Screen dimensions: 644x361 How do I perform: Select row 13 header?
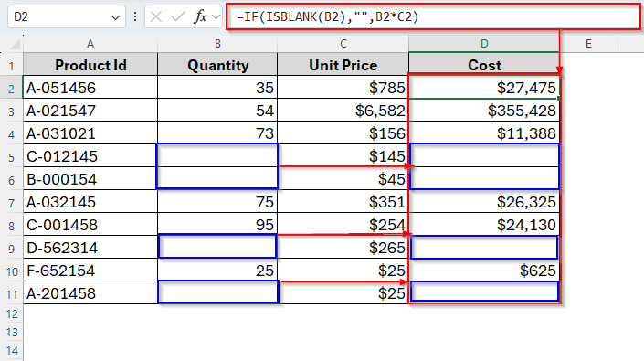[12, 332]
